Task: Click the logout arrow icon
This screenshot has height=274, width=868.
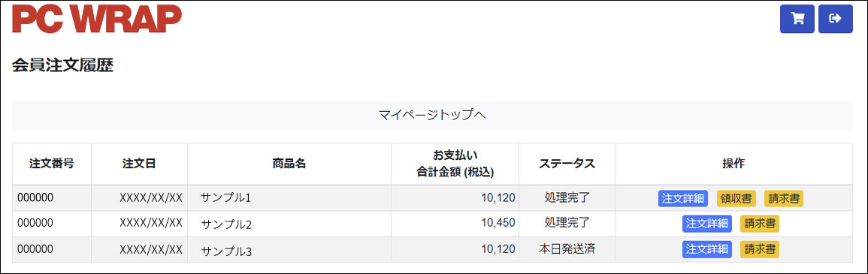Action: [836, 19]
